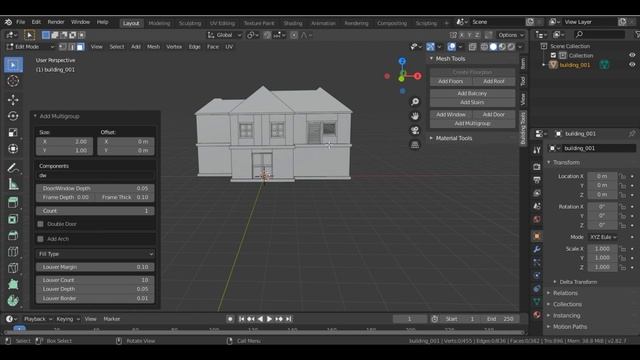The height and width of the screenshot is (360, 640).
Task: Click the Add Door button
Action: pyautogui.click(x=493, y=115)
